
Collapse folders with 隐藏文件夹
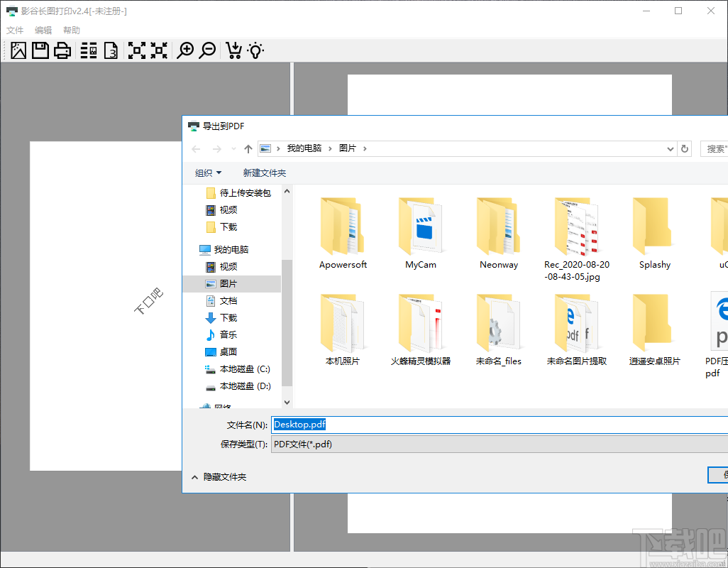point(219,477)
